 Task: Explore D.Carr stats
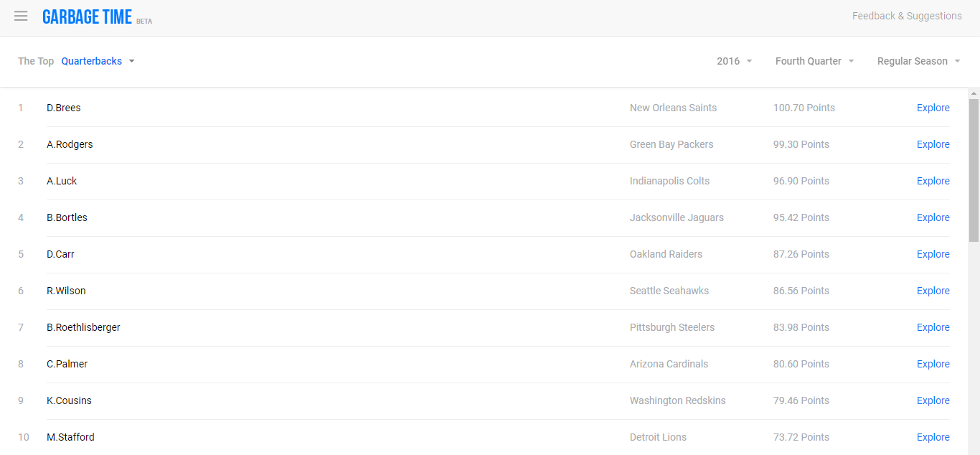pyautogui.click(x=933, y=254)
